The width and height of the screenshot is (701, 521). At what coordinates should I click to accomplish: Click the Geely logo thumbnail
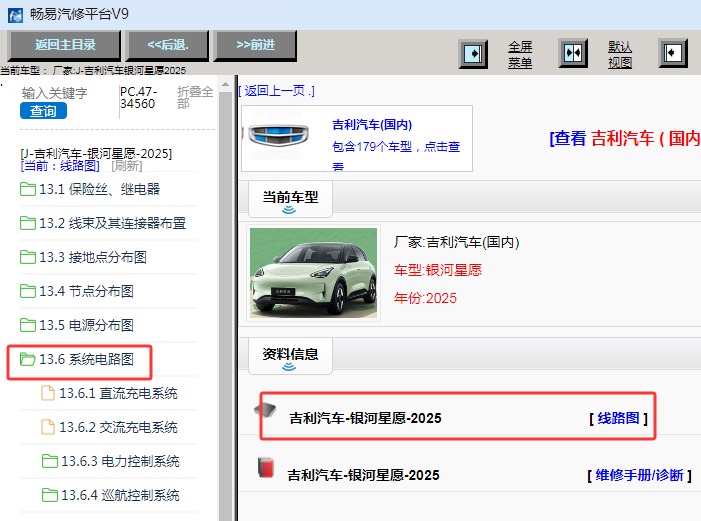279,136
